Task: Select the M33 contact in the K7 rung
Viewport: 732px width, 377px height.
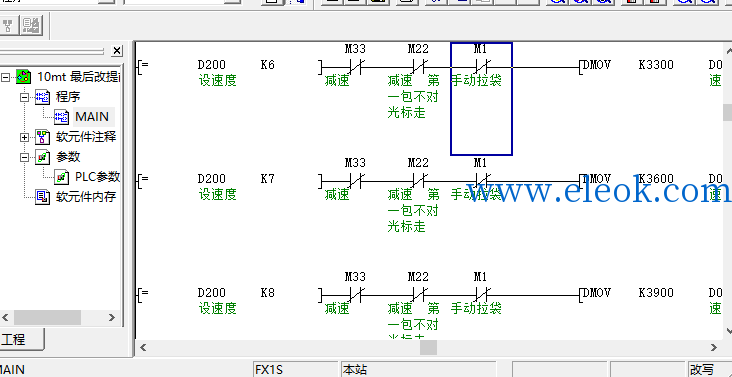Action: 355,181
